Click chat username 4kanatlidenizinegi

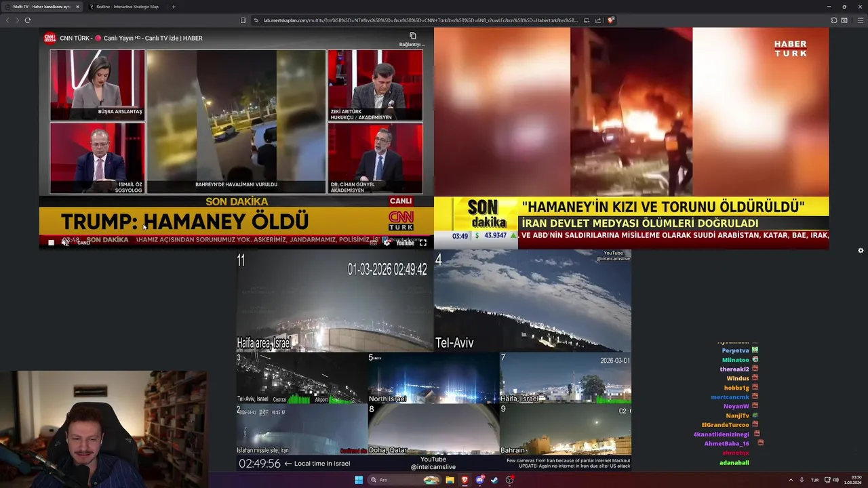721,434
